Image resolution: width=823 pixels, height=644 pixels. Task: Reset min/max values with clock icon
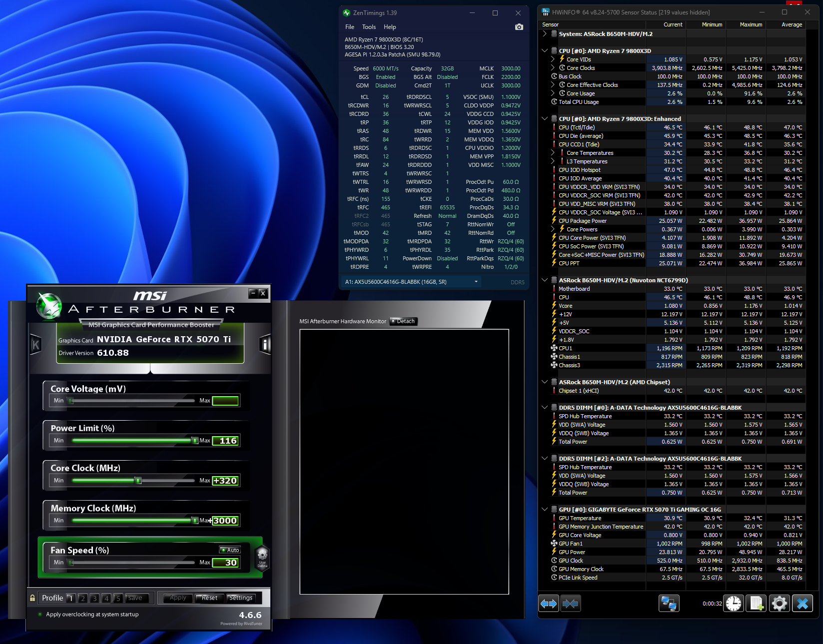point(734,604)
